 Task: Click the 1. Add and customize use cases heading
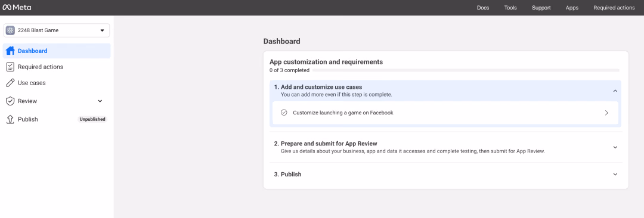(318, 87)
